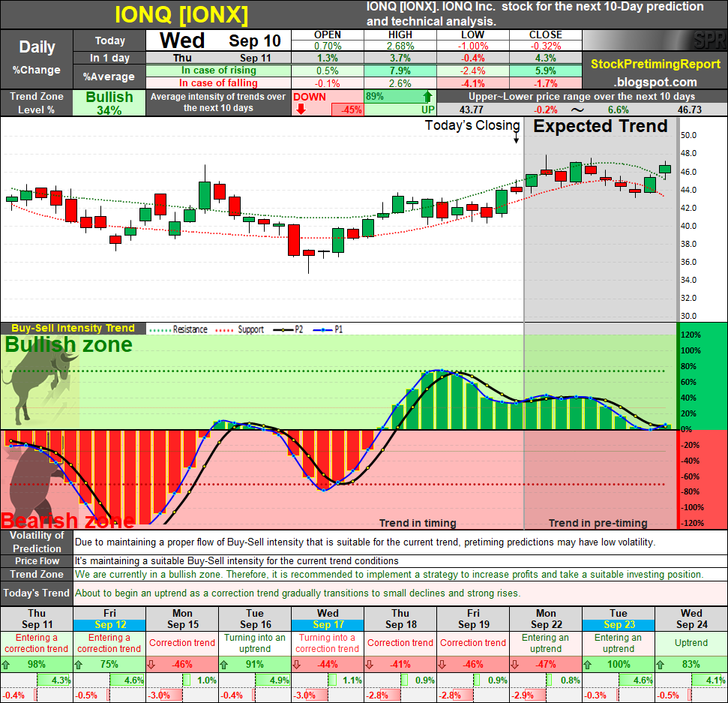Click Correction trend cell under Sep 15
Image resolution: width=728 pixels, height=703 pixels.
point(182,643)
